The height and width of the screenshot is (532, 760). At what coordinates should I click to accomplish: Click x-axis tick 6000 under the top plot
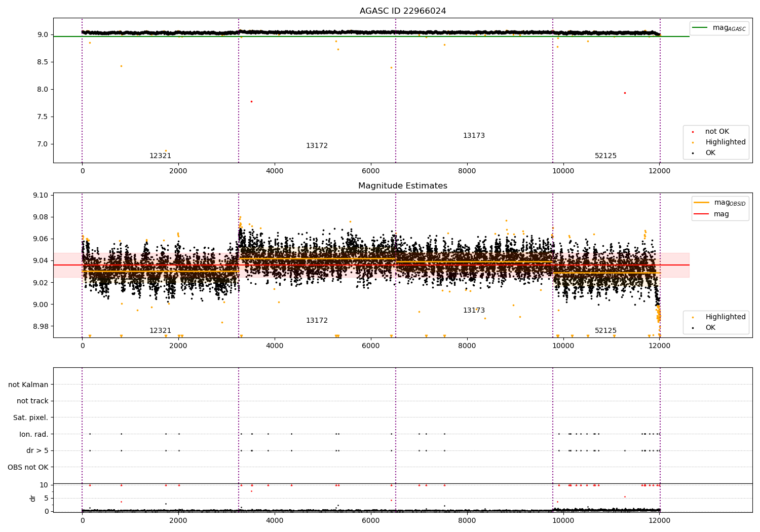[x=371, y=171]
